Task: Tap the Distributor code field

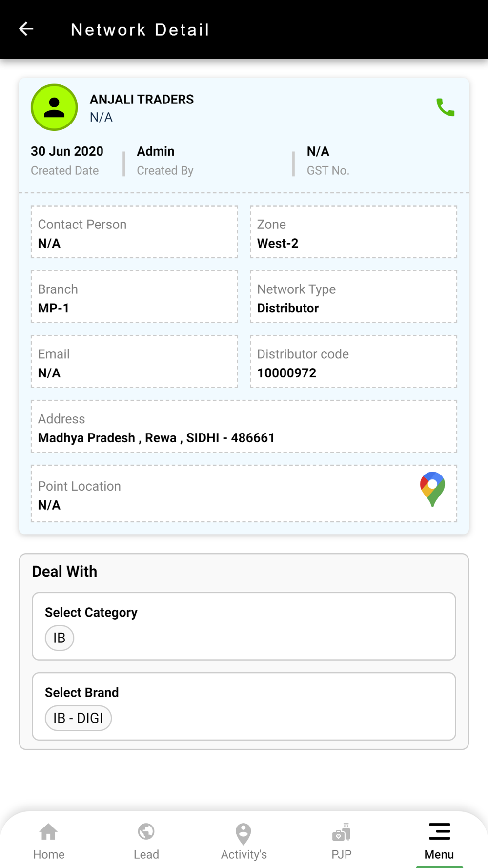Action: (x=353, y=362)
